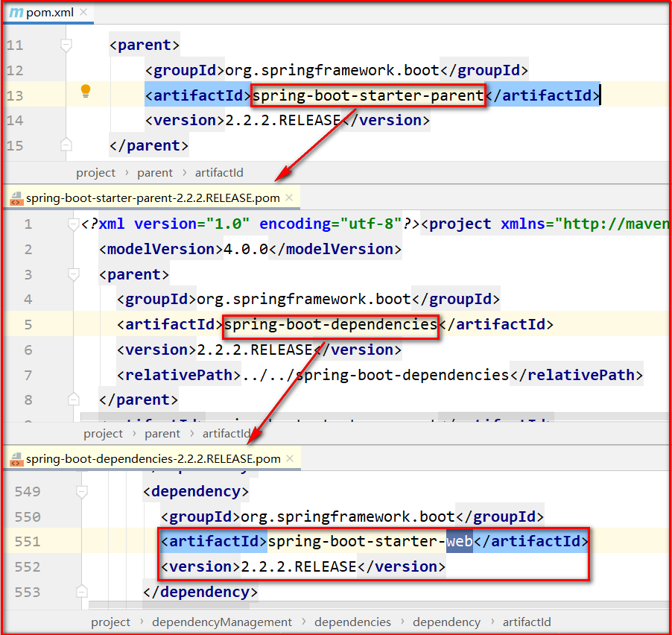
Task: Click 'artifactId' breadcrumb in pom.xml editor
Action: [219, 173]
